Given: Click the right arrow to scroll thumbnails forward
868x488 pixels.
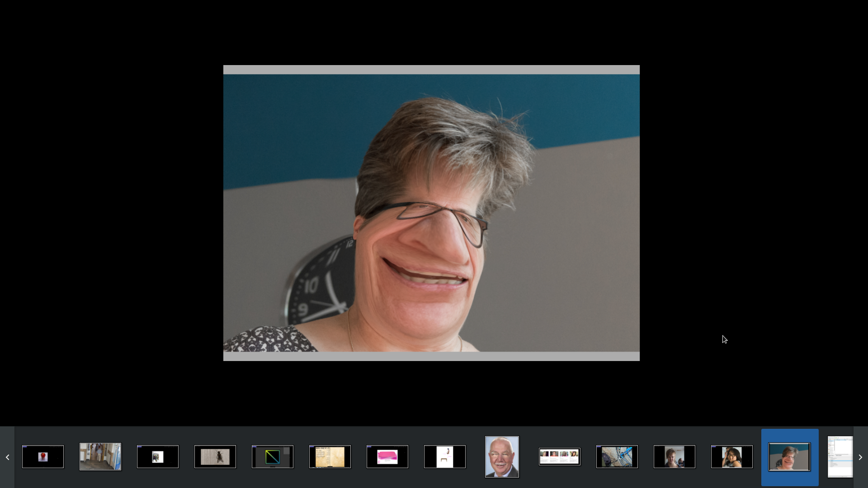Looking at the screenshot, I should tap(860, 457).
